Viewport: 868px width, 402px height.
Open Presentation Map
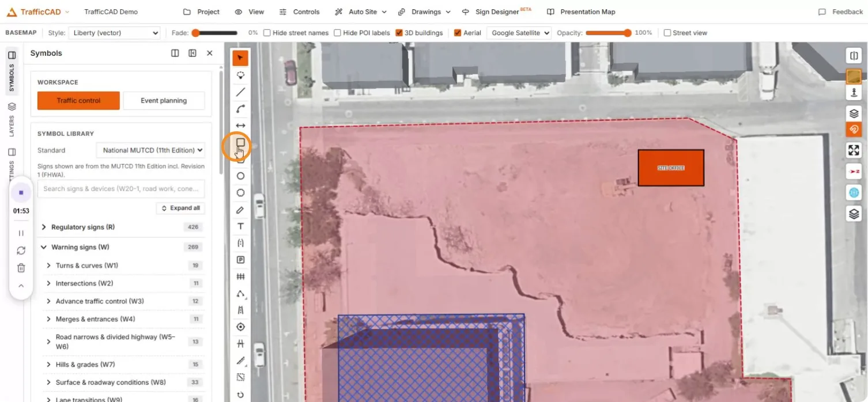pos(581,12)
